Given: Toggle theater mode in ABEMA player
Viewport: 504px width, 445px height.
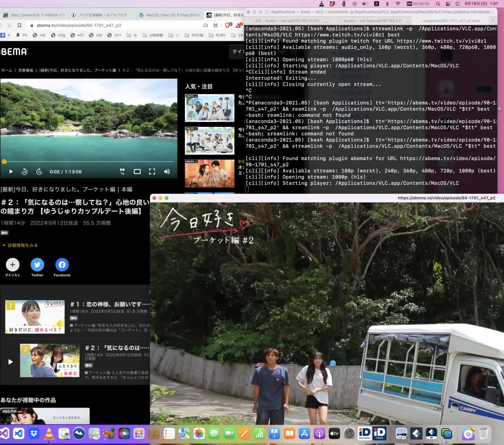Looking at the screenshot, I should tap(137, 171).
